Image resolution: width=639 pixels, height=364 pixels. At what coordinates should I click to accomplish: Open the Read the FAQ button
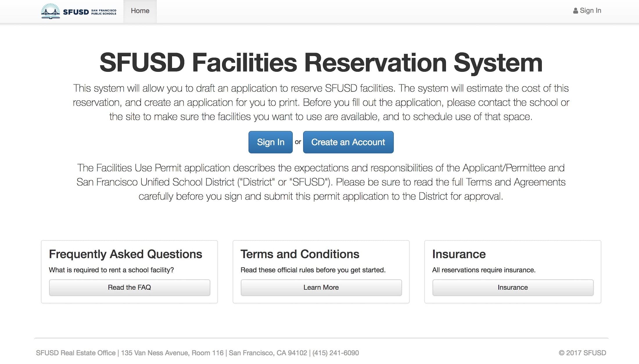pyautogui.click(x=130, y=288)
